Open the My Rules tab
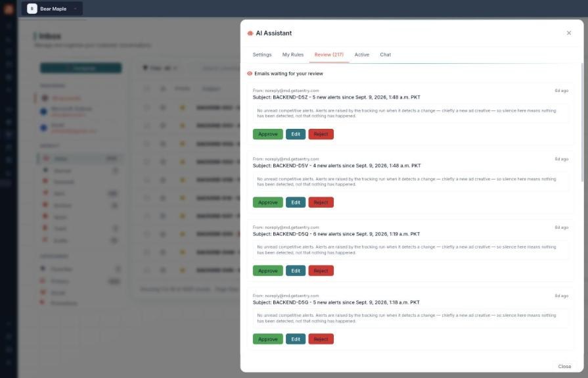 click(x=293, y=55)
